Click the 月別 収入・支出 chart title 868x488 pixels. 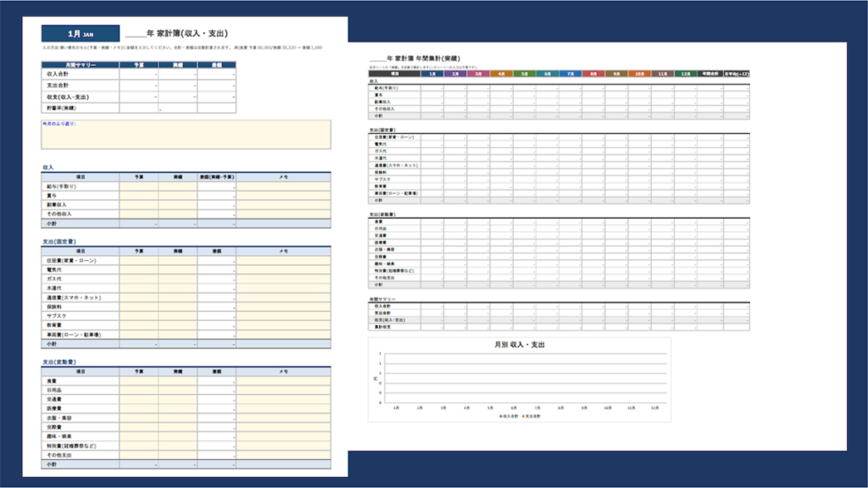coord(520,345)
